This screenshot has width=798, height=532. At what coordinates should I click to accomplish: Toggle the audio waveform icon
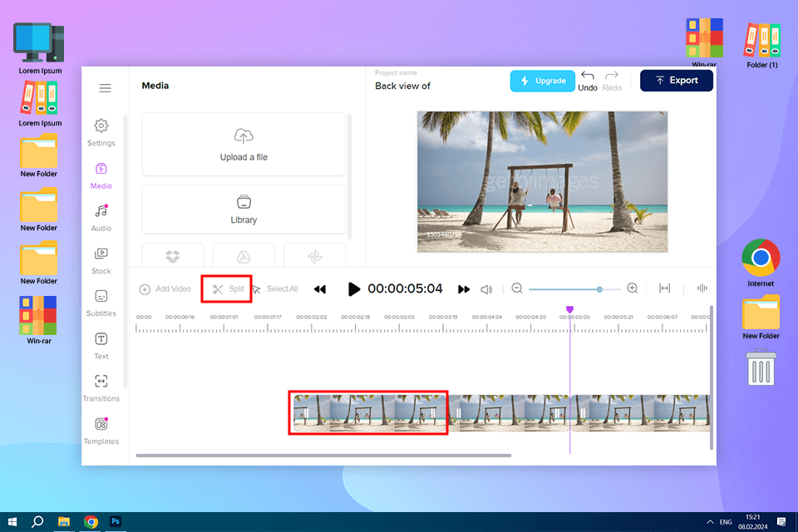click(x=702, y=288)
